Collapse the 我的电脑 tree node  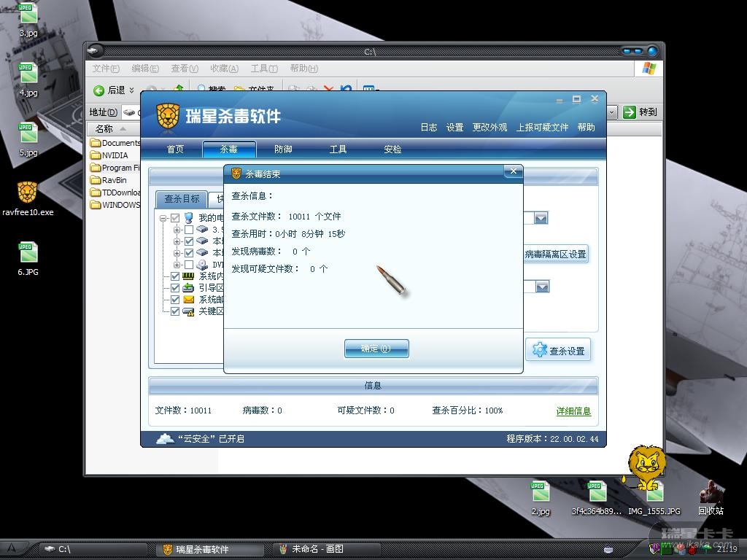click(x=163, y=218)
